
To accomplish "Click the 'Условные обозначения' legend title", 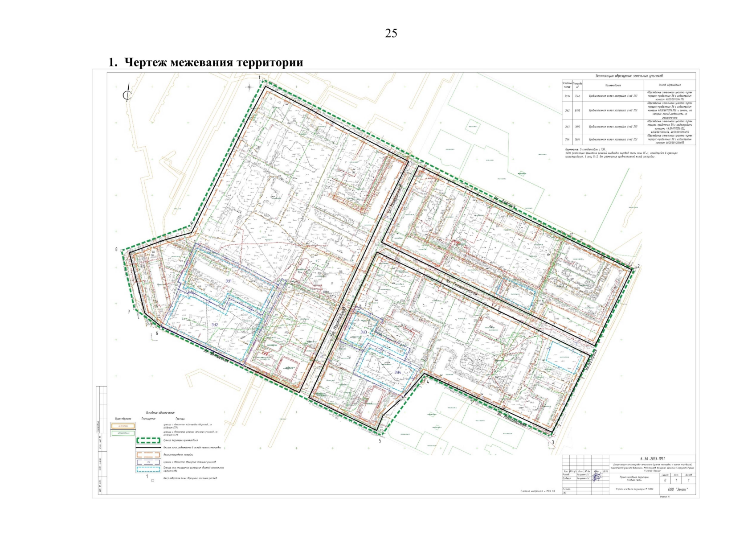I will click(x=160, y=413).
